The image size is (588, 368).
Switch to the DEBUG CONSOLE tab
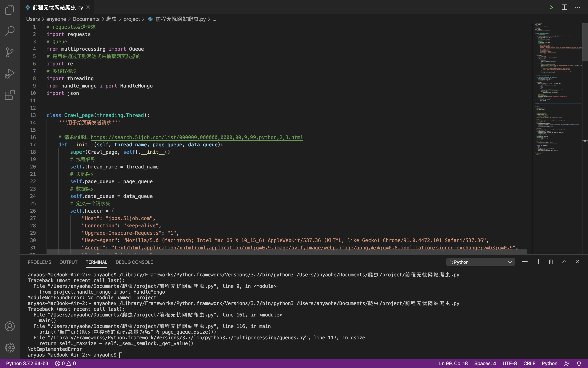tap(134, 262)
